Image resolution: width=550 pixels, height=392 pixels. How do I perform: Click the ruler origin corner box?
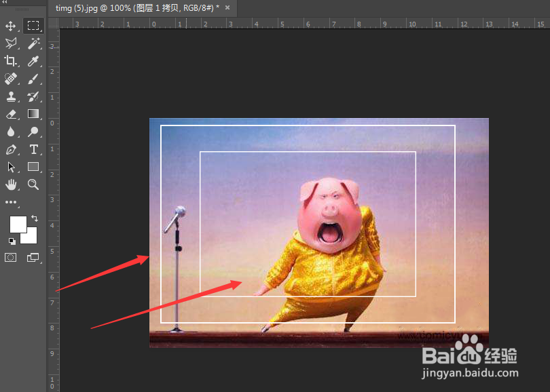54,23
